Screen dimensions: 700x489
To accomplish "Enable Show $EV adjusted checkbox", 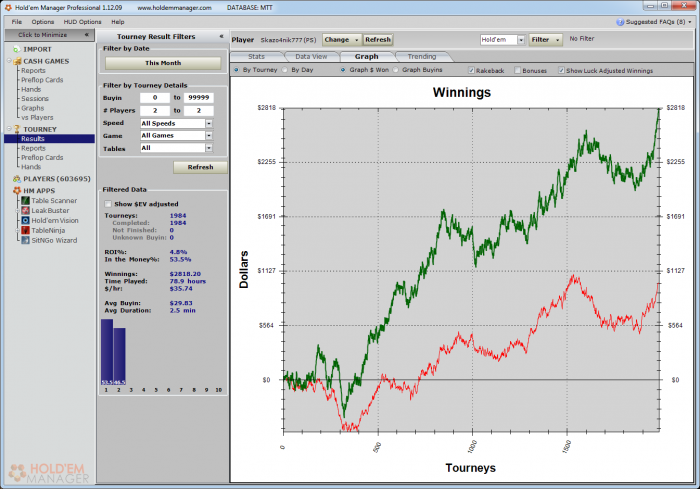I will 108,204.
